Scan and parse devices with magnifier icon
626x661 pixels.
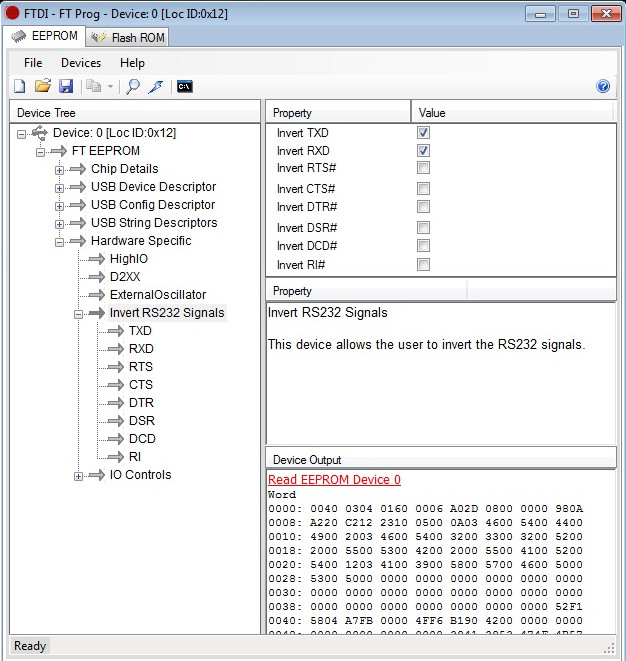[133, 86]
